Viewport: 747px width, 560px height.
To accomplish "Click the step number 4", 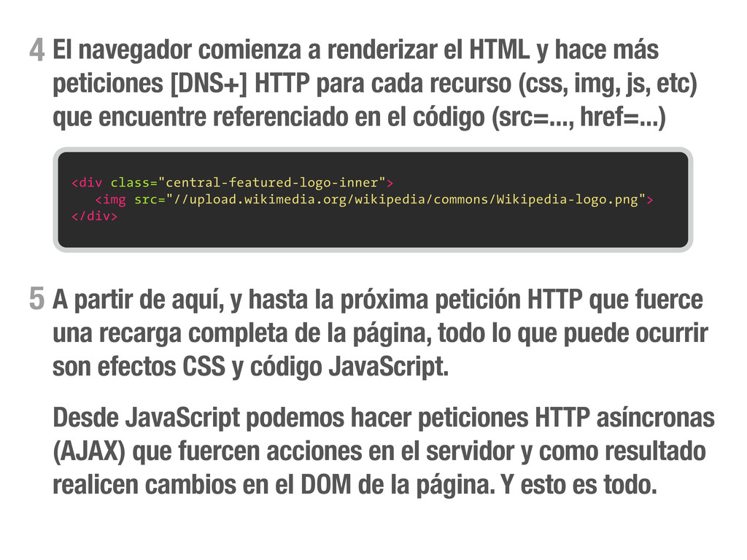I will (36, 50).
